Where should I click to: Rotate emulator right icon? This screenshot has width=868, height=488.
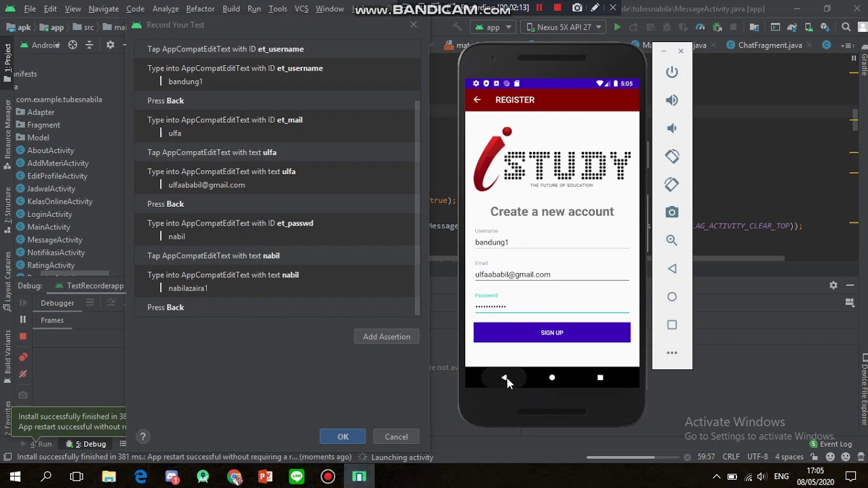pyautogui.click(x=672, y=184)
